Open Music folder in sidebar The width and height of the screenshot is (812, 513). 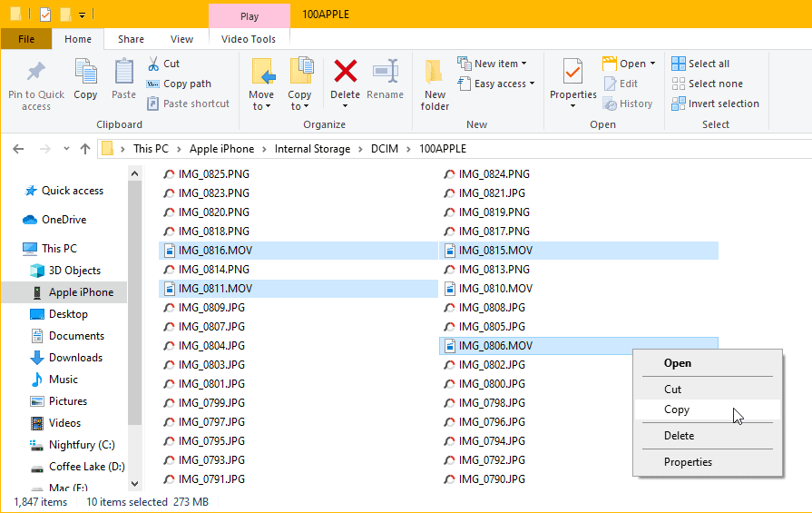pos(64,380)
